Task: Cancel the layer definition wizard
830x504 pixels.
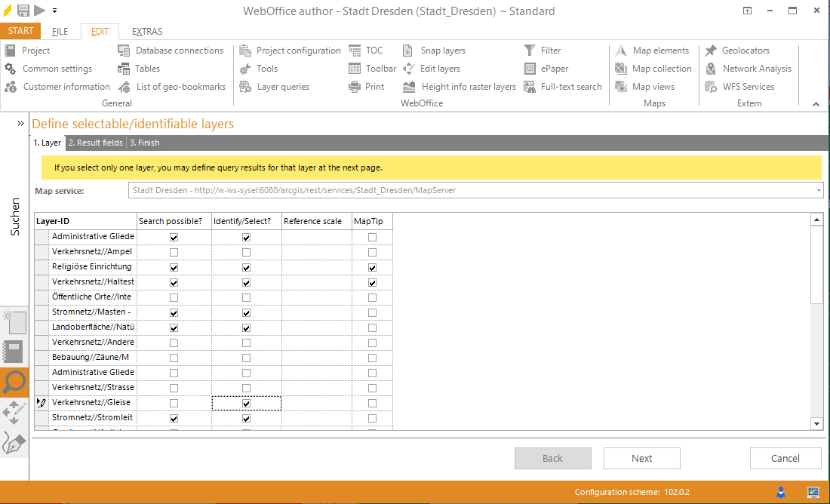Action: [785, 458]
